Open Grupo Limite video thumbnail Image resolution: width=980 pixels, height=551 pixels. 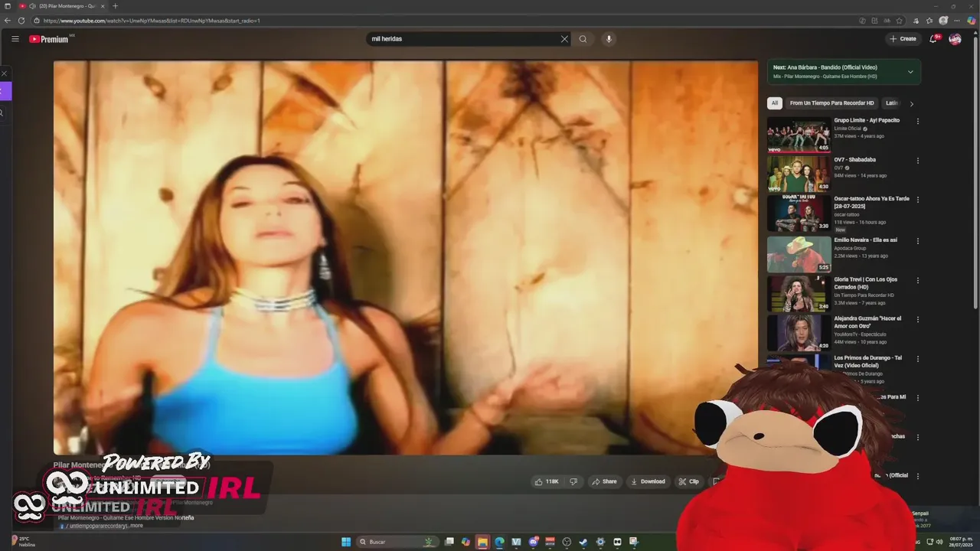799,135
